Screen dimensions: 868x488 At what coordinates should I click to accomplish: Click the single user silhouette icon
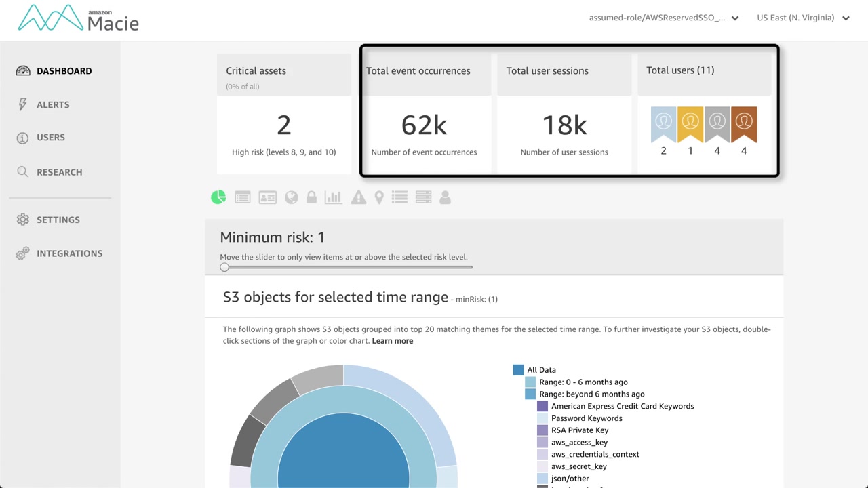click(x=445, y=197)
